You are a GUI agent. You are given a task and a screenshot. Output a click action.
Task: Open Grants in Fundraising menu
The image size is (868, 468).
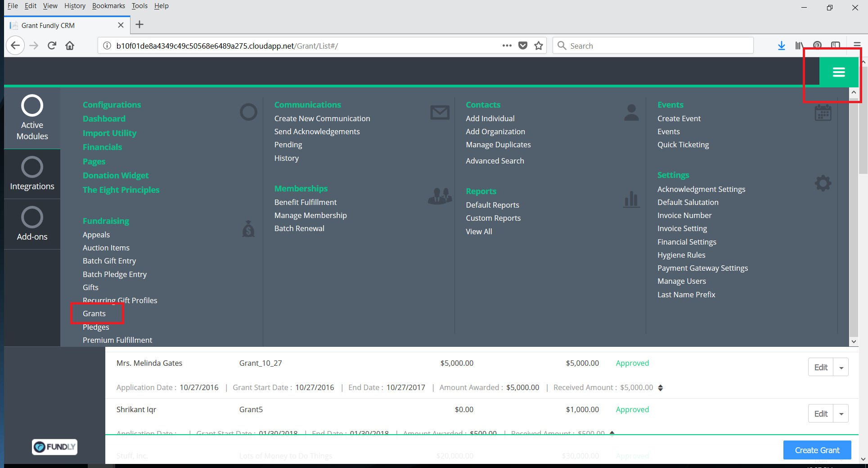click(94, 314)
